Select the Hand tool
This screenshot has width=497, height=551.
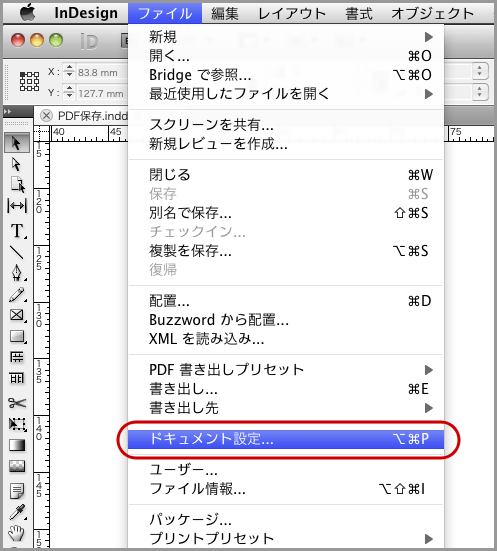tap(17, 533)
